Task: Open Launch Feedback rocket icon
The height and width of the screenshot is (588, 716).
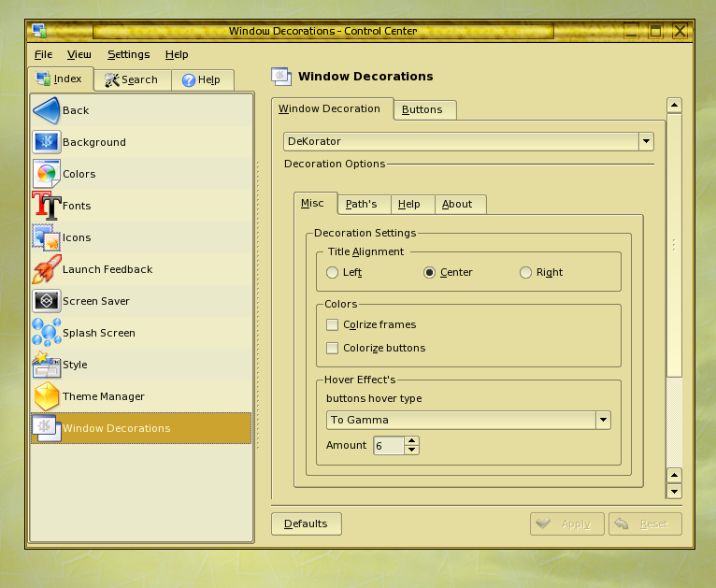Action: point(47,269)
